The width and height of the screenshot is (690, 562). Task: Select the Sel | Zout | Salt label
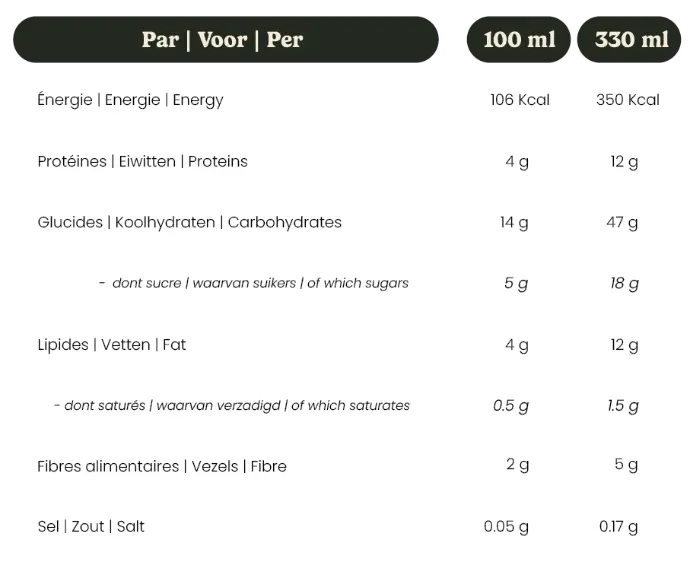click(x=90, y=526)
